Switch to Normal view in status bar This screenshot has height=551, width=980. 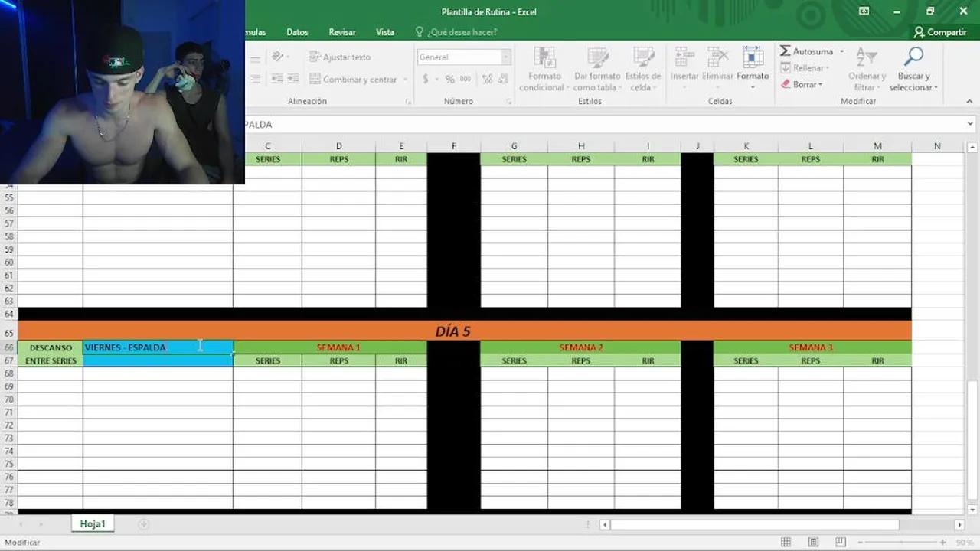(786, 542)
